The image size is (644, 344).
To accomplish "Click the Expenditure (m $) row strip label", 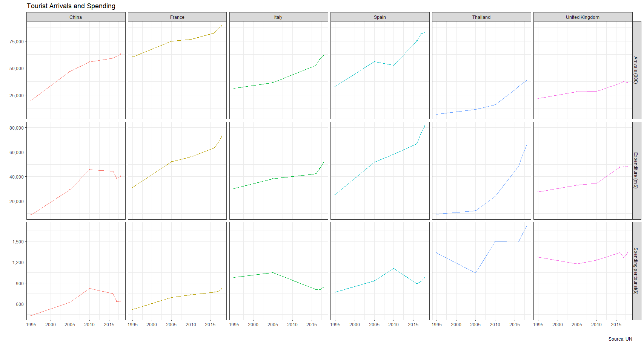I will click(x=636, y=170).
